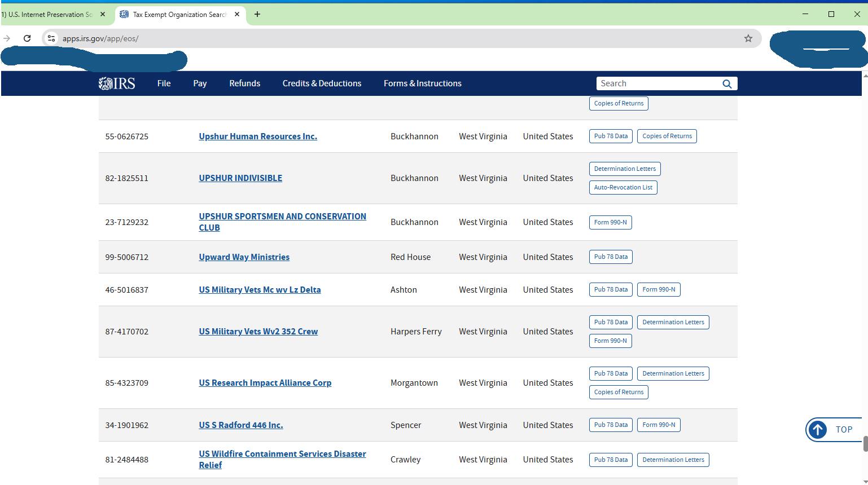Focus the IRS Search field

click(x=659, y=83)
